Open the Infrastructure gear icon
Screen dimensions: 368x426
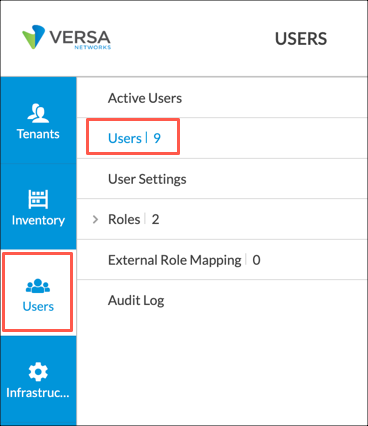[x=38, y=371]
